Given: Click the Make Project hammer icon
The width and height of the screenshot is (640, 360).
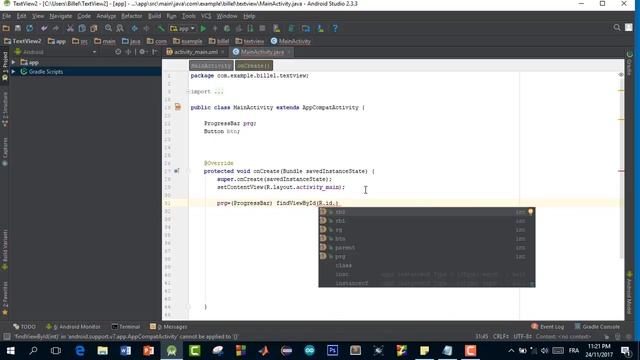Looking at the screenshot, I should click(161, 28).
